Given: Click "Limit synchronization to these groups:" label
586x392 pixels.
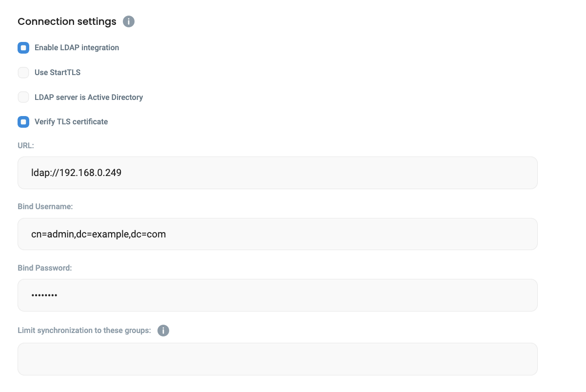Looking at the screenshot, I should click(84, 331).
